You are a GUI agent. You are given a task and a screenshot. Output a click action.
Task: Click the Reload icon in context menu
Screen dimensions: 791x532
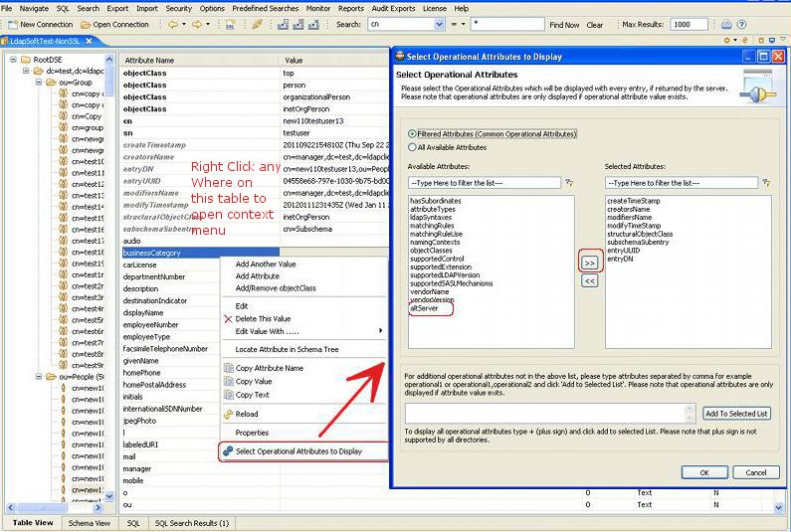[228, 414]
